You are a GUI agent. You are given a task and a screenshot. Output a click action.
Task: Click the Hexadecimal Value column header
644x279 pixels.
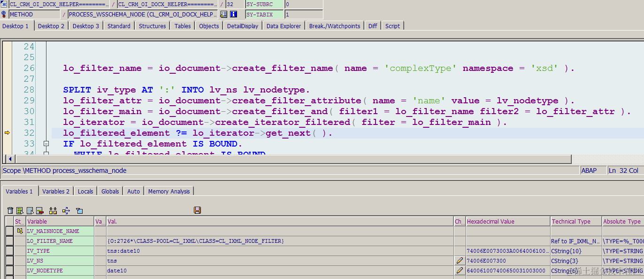point(508,221)
